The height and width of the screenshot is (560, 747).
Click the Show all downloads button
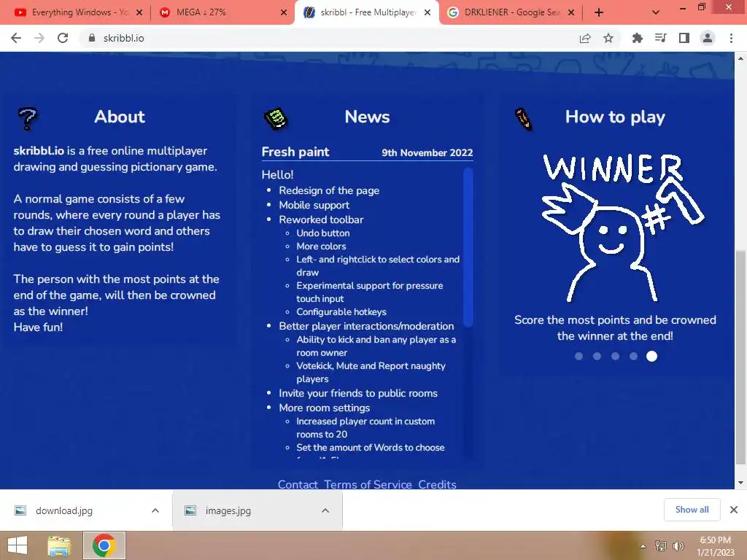point(692,510)
